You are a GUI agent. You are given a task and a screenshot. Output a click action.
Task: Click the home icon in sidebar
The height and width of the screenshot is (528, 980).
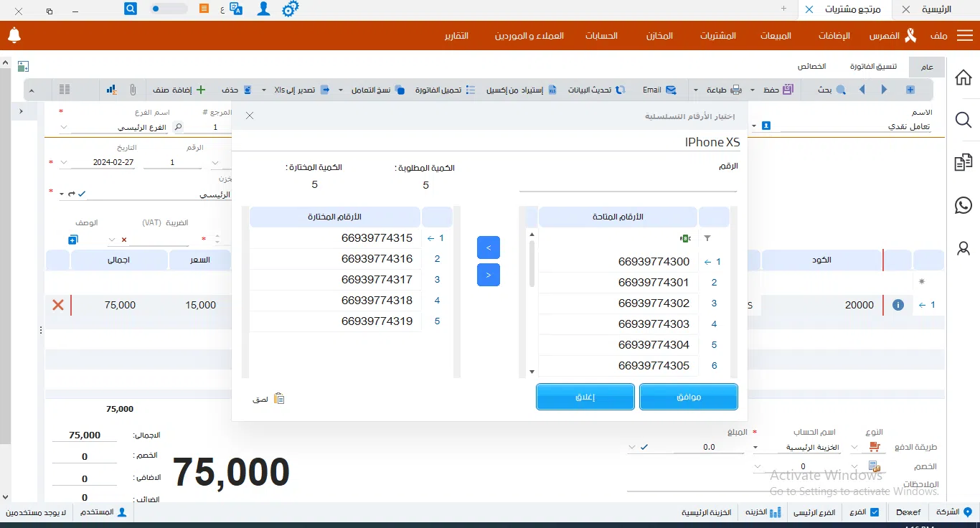click(963, 77)
